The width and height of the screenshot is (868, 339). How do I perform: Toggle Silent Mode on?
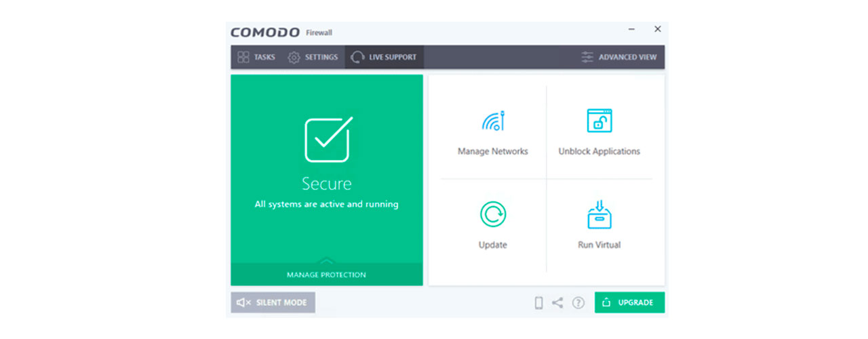pos(273,302)
